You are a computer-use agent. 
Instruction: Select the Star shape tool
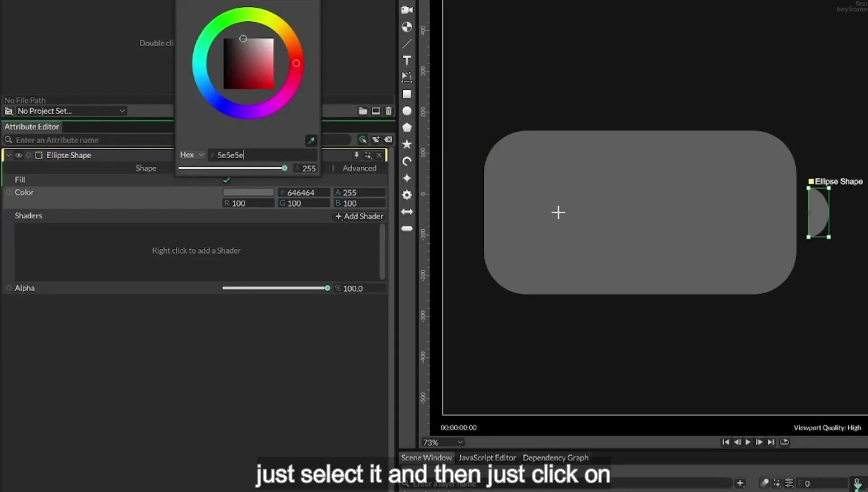[407, 144]
